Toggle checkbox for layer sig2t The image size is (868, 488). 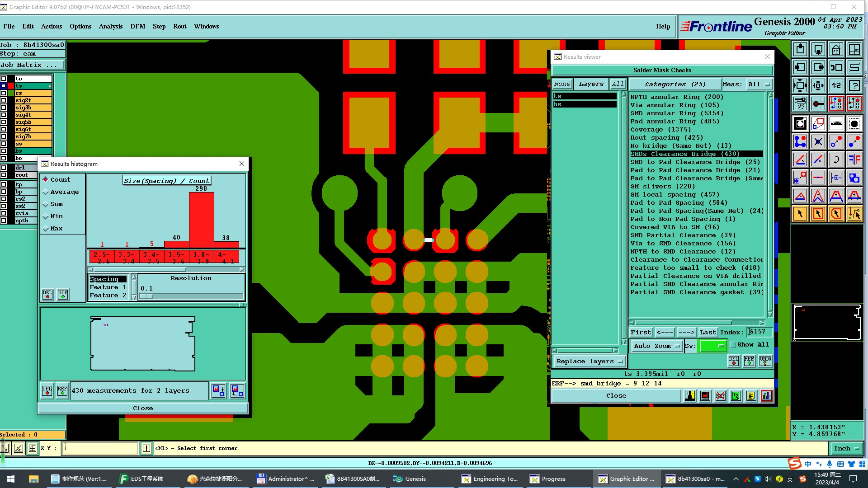pos(4,100)
